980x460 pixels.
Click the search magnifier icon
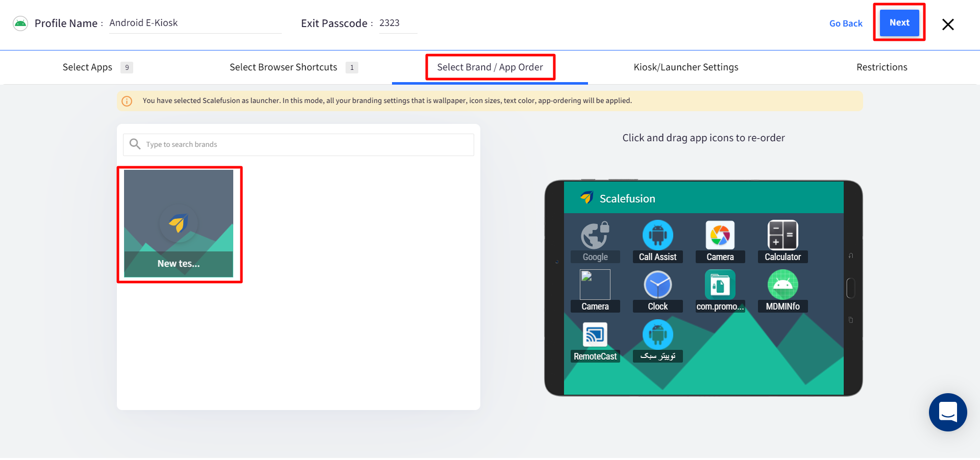click(135, 144)
